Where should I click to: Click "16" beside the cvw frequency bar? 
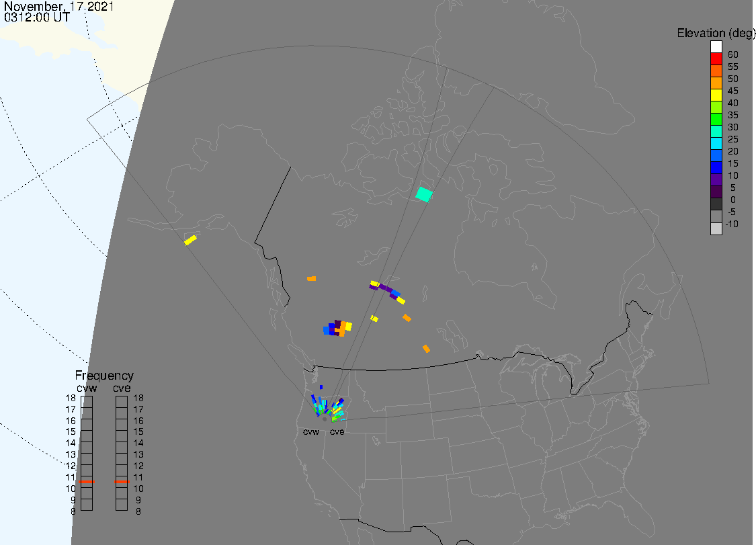click(71, 421)
